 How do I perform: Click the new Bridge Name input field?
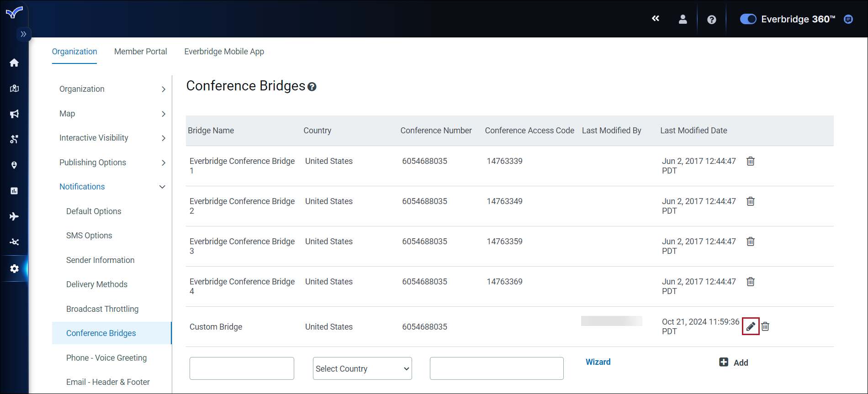tap(242, 368)
